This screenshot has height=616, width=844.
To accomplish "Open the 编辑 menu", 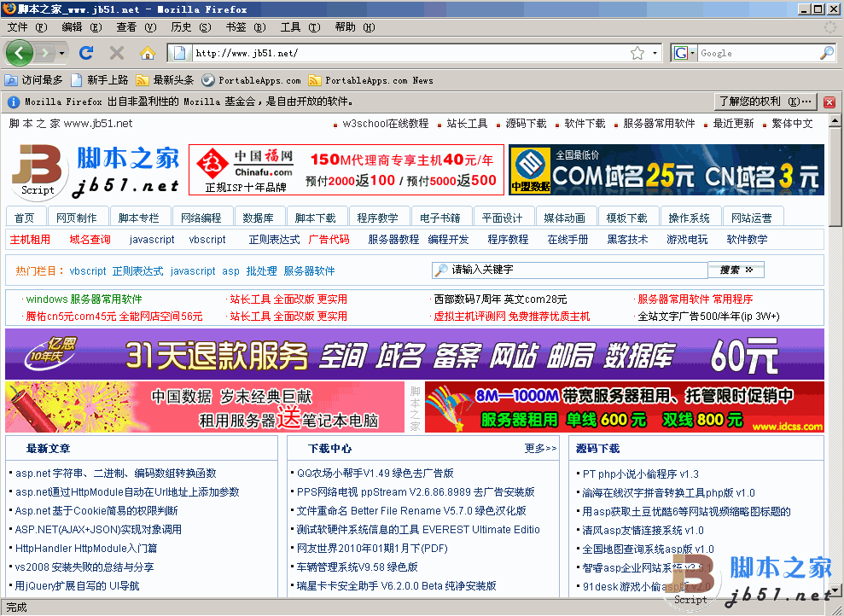I will [82, 27].
